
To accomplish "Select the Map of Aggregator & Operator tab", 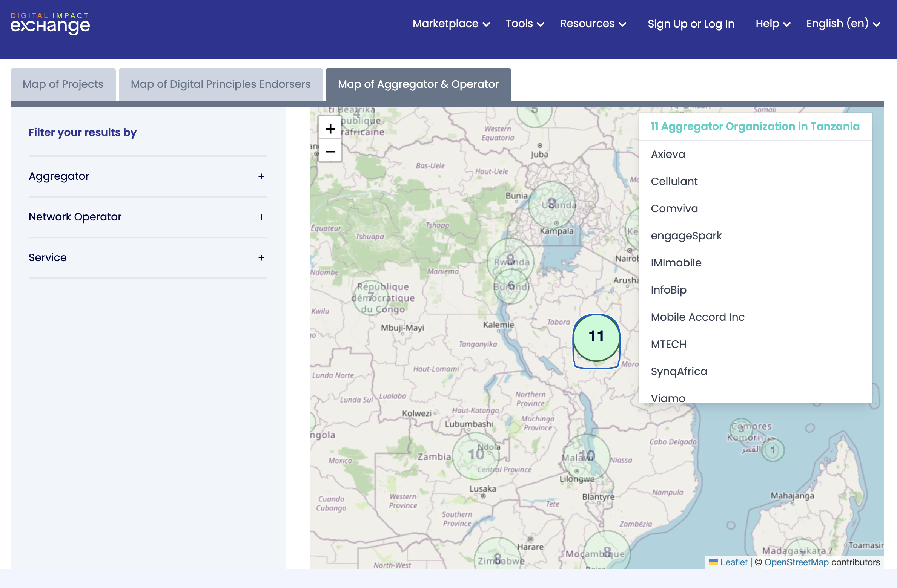I will coord(418,84).
